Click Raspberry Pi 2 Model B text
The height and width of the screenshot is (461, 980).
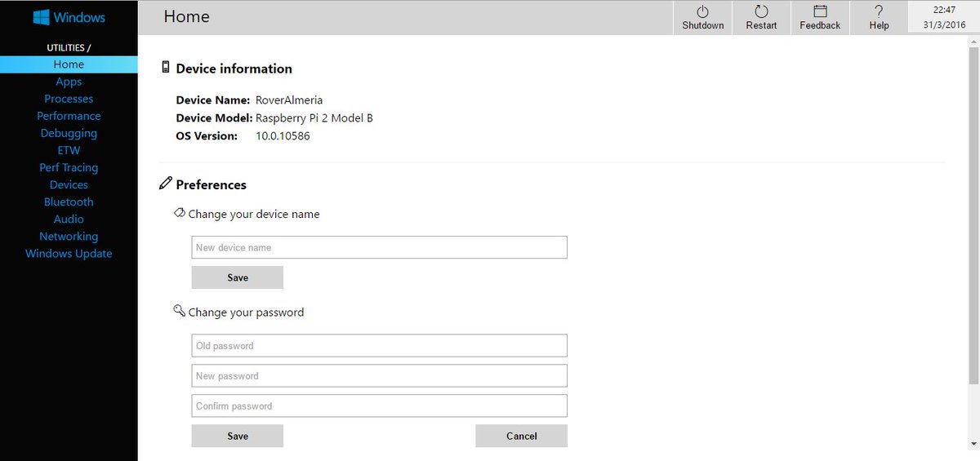click(x=314, y=118)
